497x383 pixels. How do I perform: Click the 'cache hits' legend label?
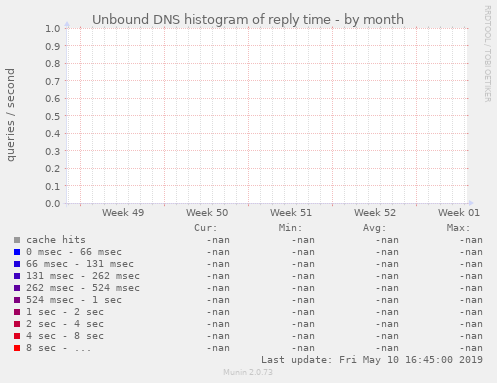click(56, 240)
